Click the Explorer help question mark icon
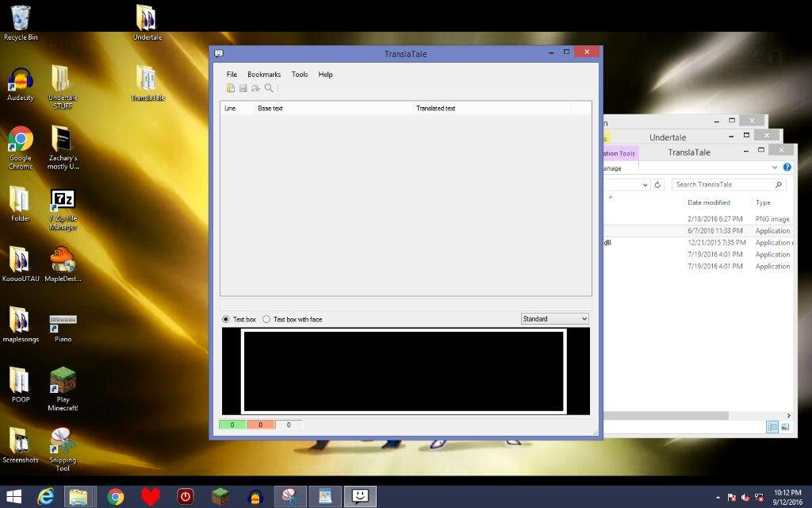Image resolution: width=812 pixels, height=508 pixels. click(787, 167)
